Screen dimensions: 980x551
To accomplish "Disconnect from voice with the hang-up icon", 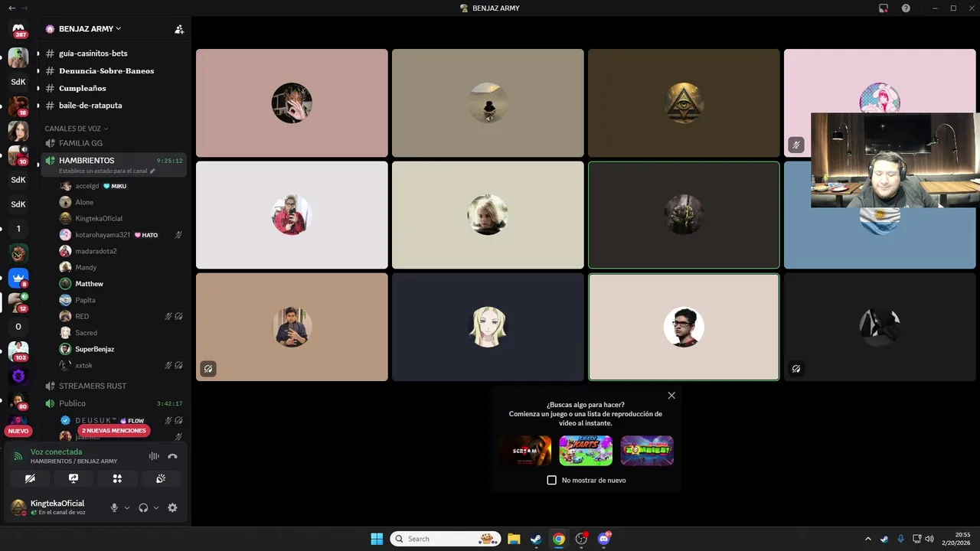I will [x=172, y=456].
